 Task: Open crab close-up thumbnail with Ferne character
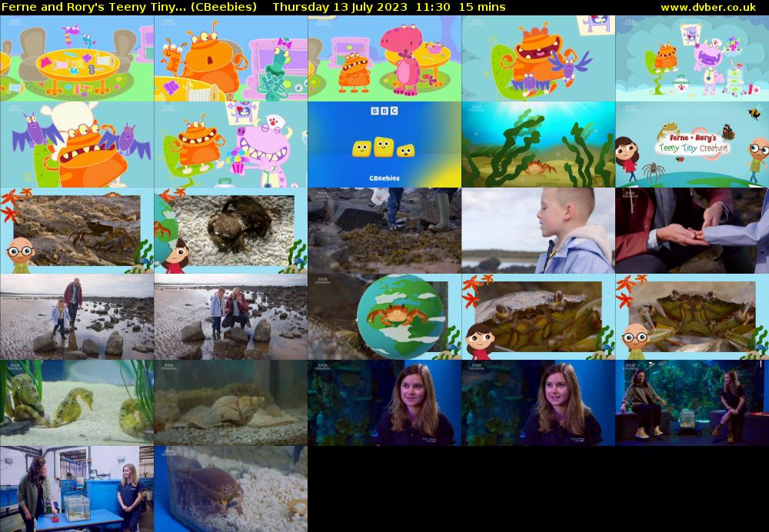click(538, 317)
